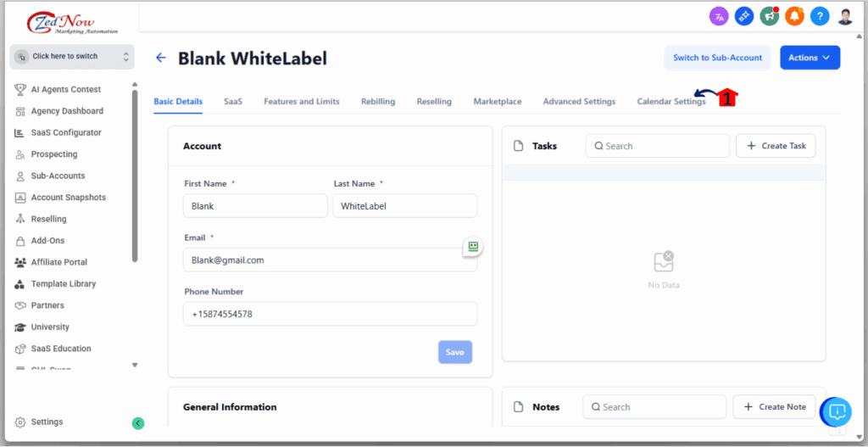This screenshot has height=447, width=868.
Task: Click the Tasks search box
Action: coord(658,146)
